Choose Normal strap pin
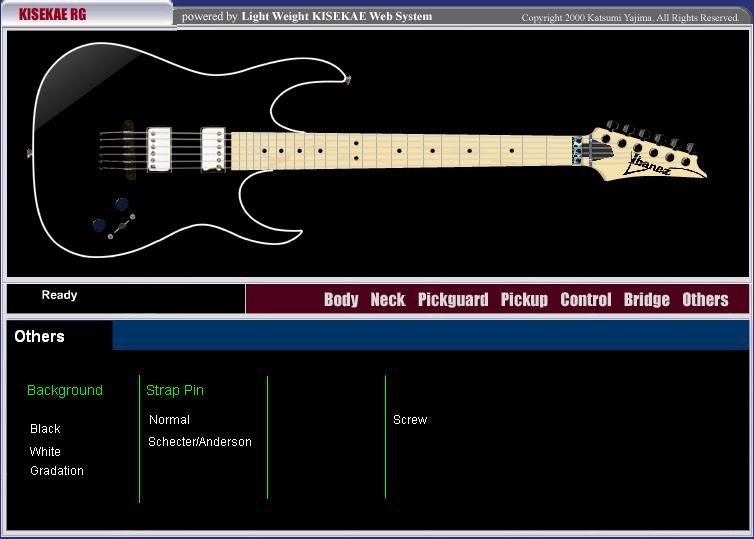Screen dimensions: 754x539 [169, 420]
